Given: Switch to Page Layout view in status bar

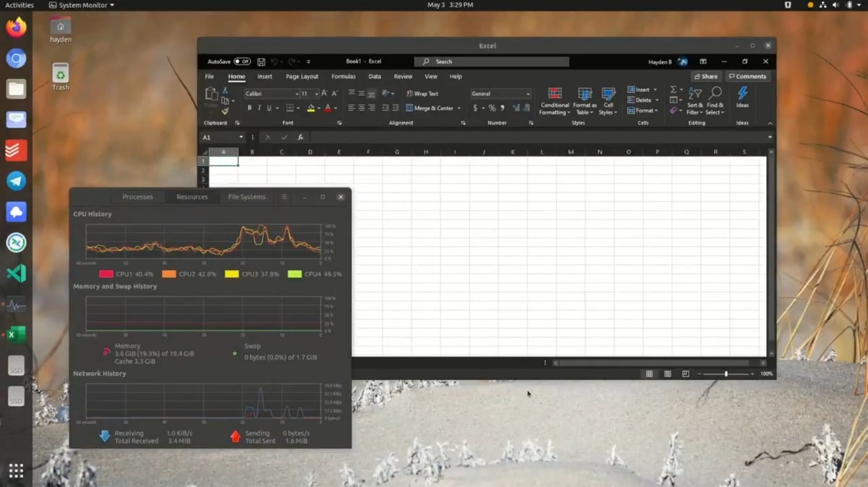Looking at the screenshot, I should click(667, 374).
